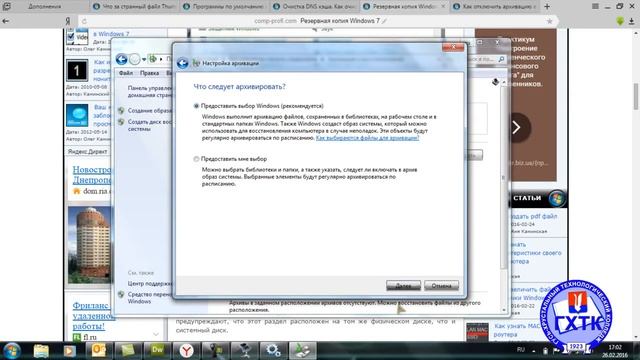Screen dimensions: 640x360
Task: Open 'Создать pdf файл' article link
Action: click(x=534, y=216)
